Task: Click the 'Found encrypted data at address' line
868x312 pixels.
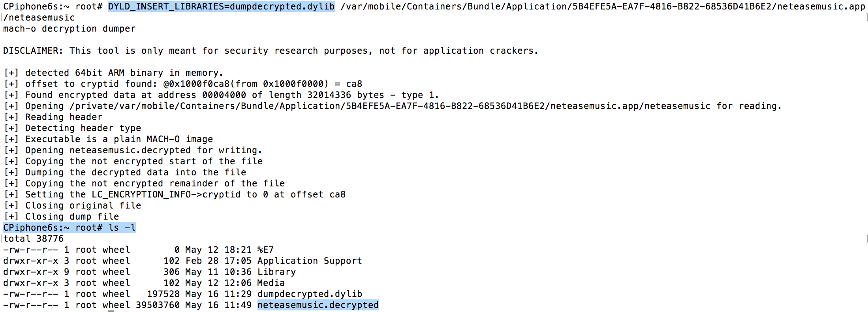Action: coord(232,95)
